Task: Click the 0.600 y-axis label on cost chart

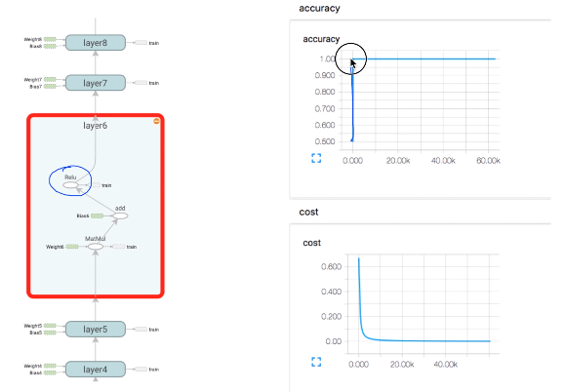Action: click(331, 267)
